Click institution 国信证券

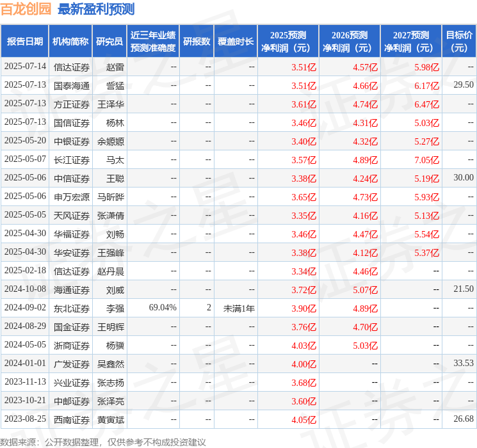(72, 123)
